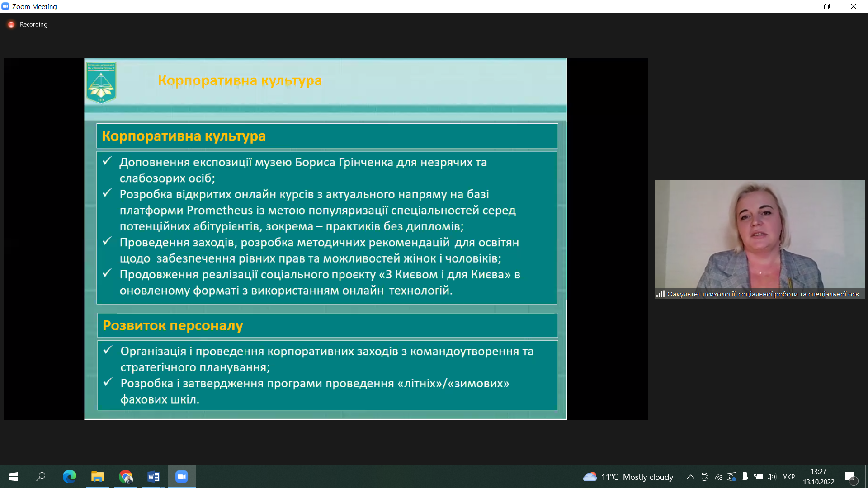Click the microphone tray icon
Image resolution: width=868 pixels, height=488 pixels.
(745, 477)
